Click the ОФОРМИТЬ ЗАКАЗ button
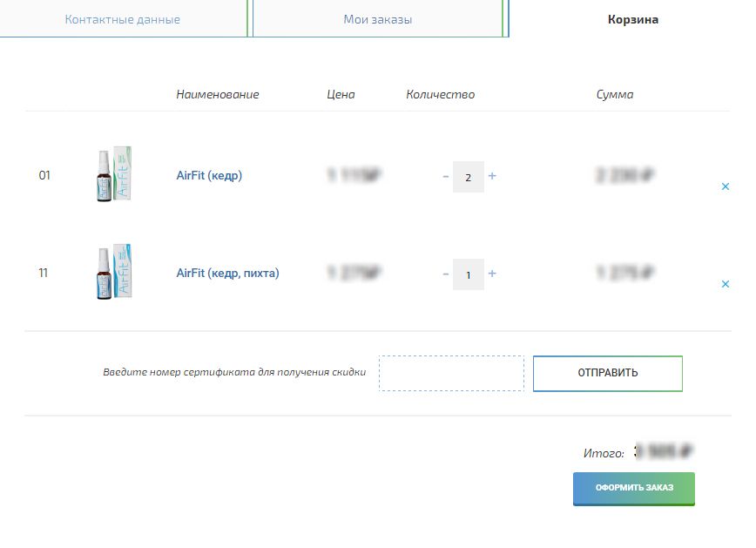Screen dimensions: 756x548 (x=633, y=489)
